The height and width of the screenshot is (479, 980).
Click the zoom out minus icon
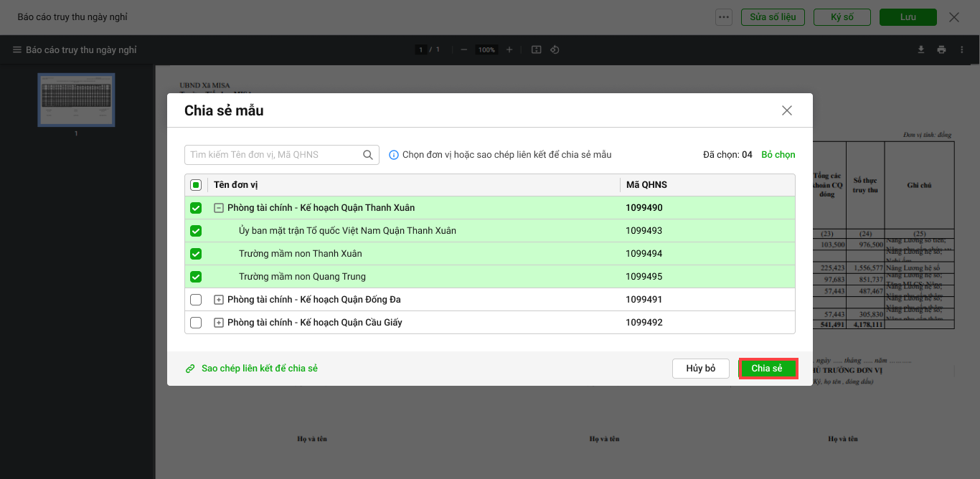464,49
